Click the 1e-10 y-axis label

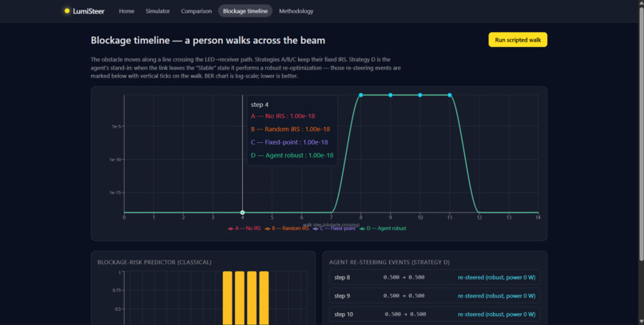(x=115, y=160)
